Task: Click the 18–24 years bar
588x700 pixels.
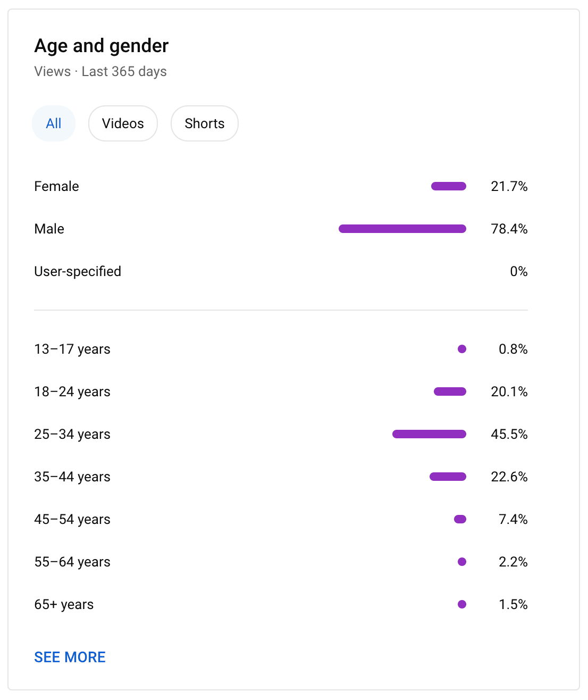Action: pos(450,391)
